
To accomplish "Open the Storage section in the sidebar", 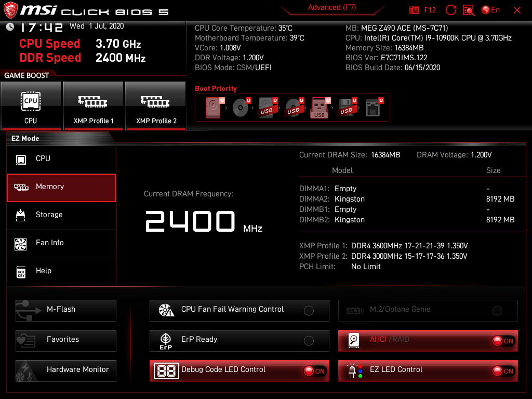I will click(61, 215).
